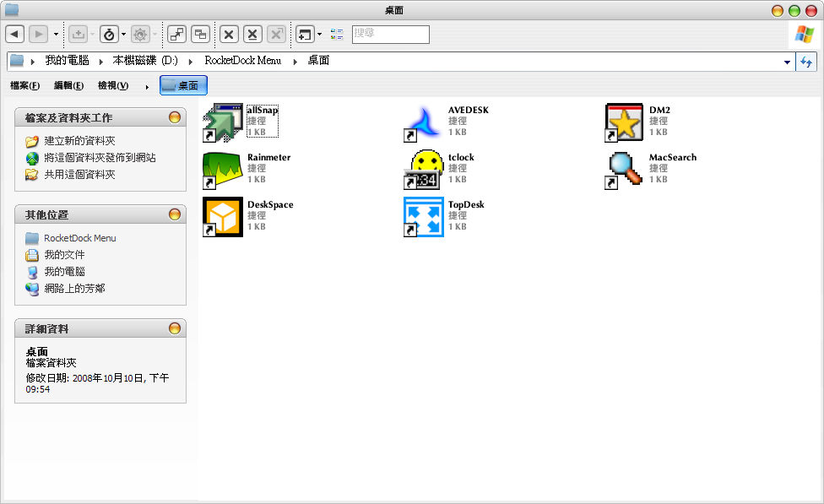Select the AVEDESK shortcut icon
The image size is (824, 504).
click(x=424, y=122)
